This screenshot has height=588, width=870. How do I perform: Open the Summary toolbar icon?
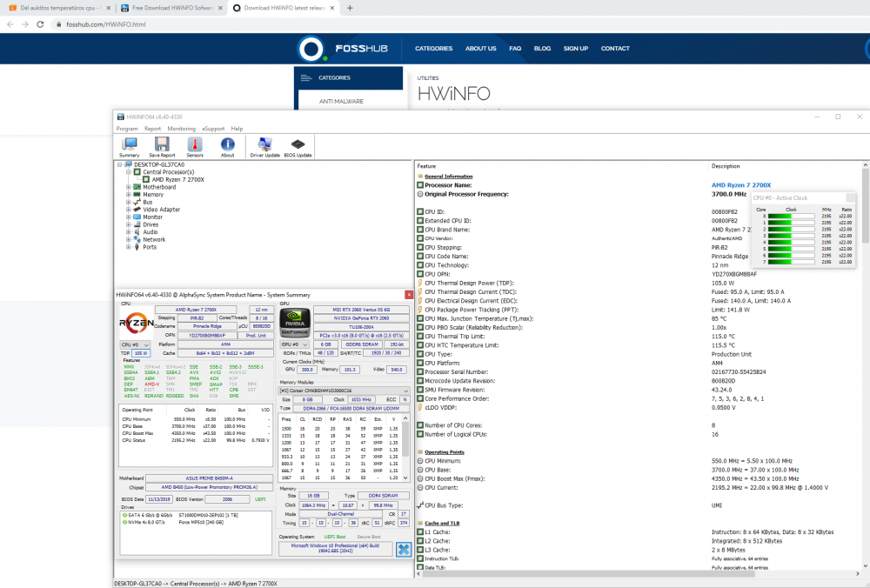(130, 147)
